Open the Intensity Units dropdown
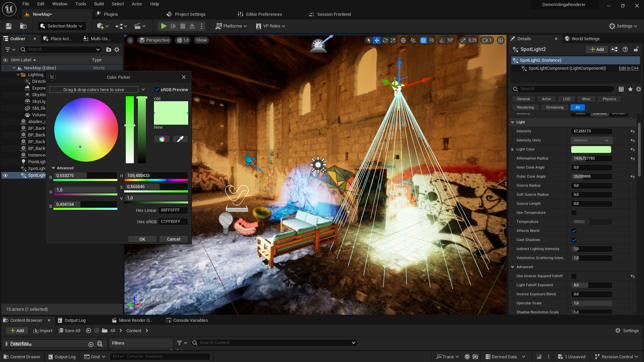 click(591, 140)
